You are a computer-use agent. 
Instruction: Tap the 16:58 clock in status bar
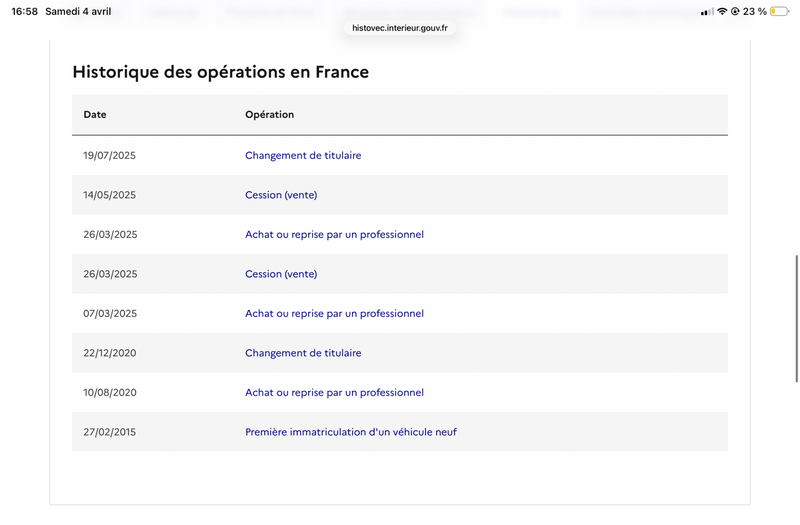(24, 12)
